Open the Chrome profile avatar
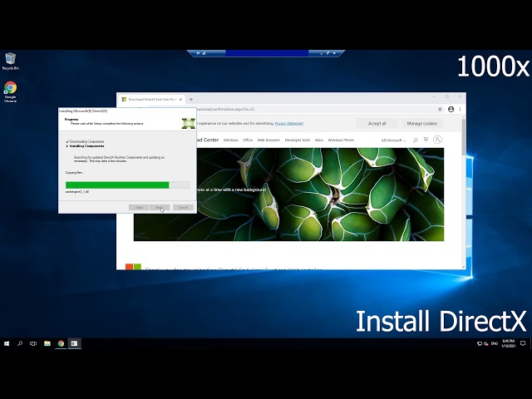 [x=451, y=109]
